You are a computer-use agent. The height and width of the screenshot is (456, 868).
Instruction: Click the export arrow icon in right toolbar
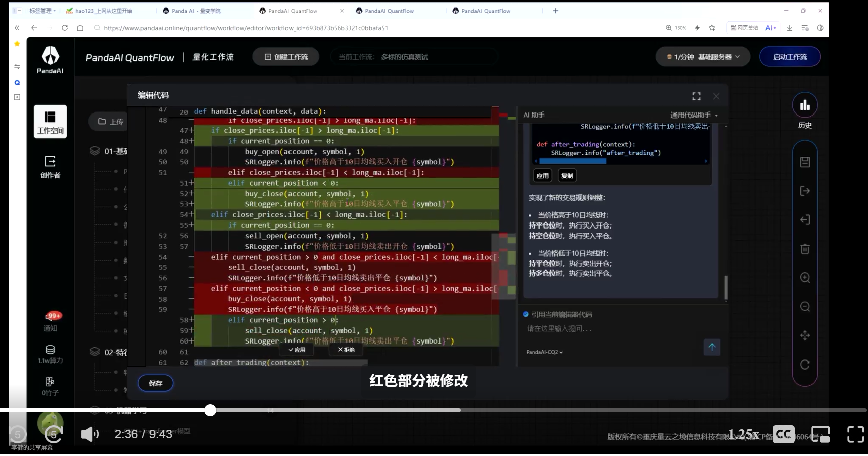(805, 191)
